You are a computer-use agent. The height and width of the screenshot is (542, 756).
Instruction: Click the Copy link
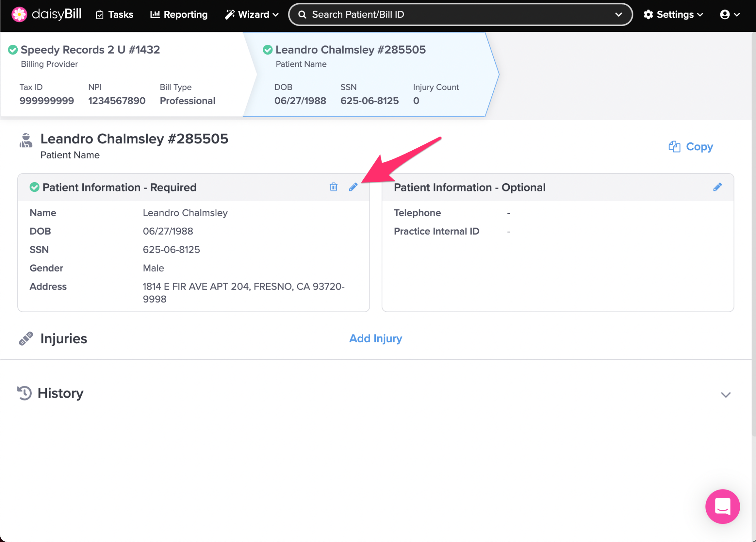pos(699,147)
